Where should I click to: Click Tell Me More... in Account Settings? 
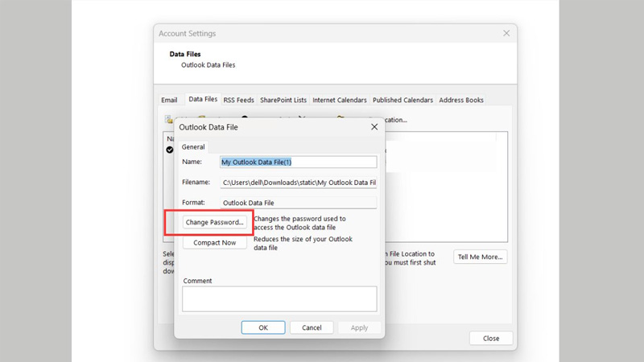[x=481, y=257]
